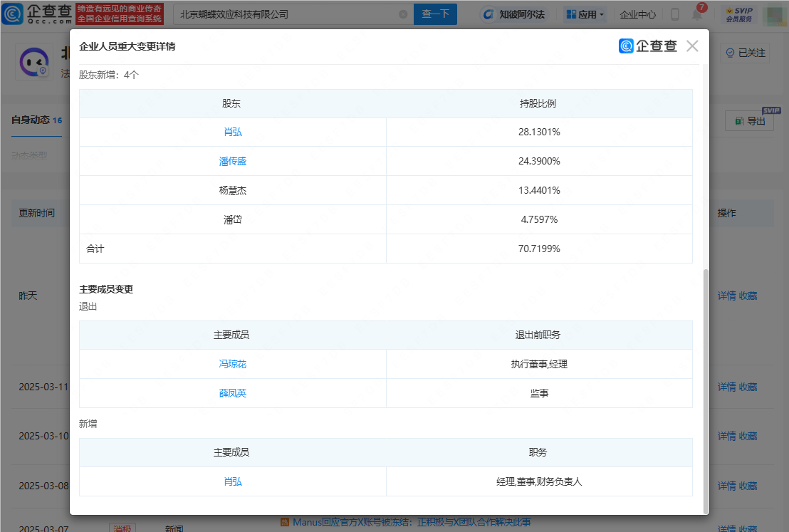Click the user avatar in the header
Screen dimensions: 789x532
click(x=775, y=14)
